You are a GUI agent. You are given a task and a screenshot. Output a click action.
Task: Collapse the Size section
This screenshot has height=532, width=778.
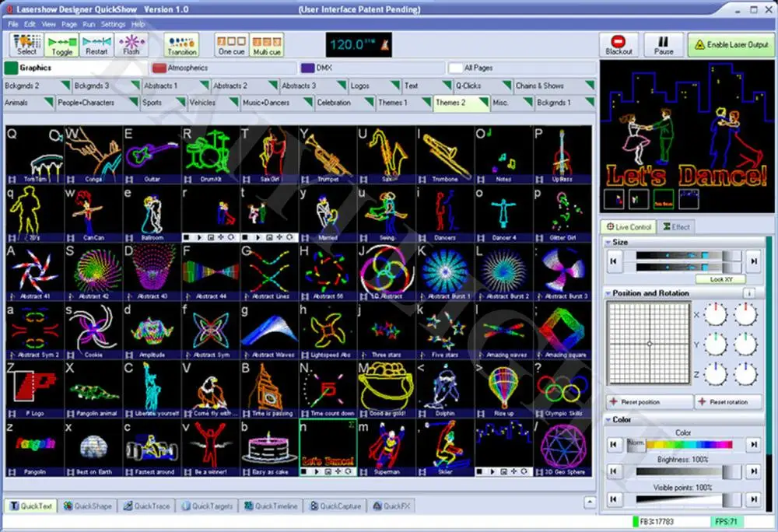[608, 243]
